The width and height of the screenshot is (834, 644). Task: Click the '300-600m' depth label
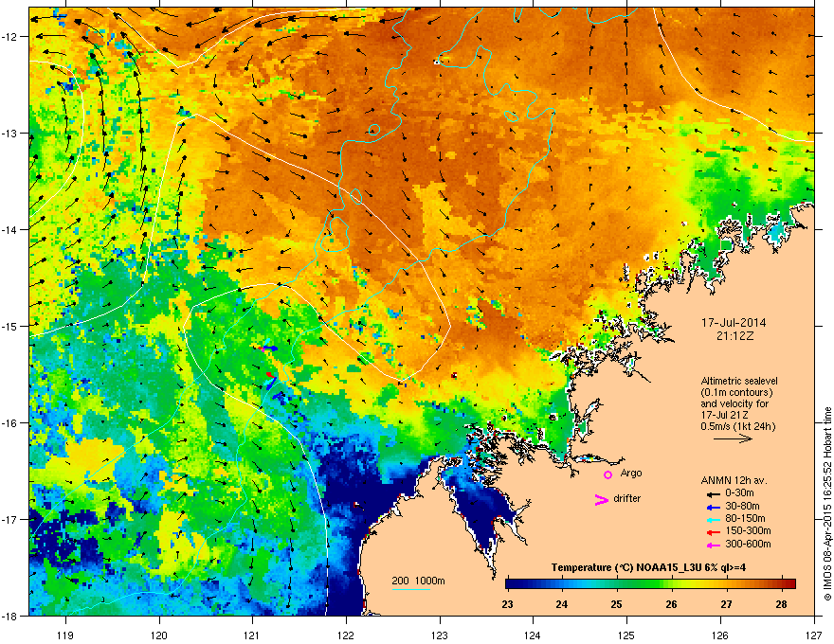748,545
